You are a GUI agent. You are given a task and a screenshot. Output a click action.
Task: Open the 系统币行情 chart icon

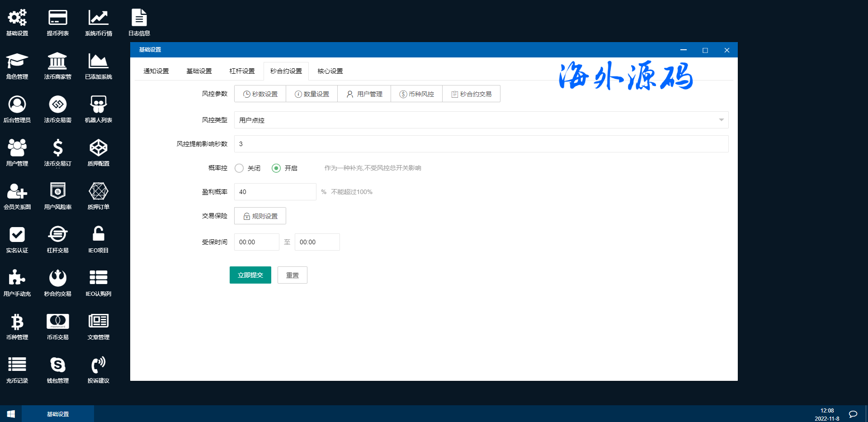click(x=98, y=23)
